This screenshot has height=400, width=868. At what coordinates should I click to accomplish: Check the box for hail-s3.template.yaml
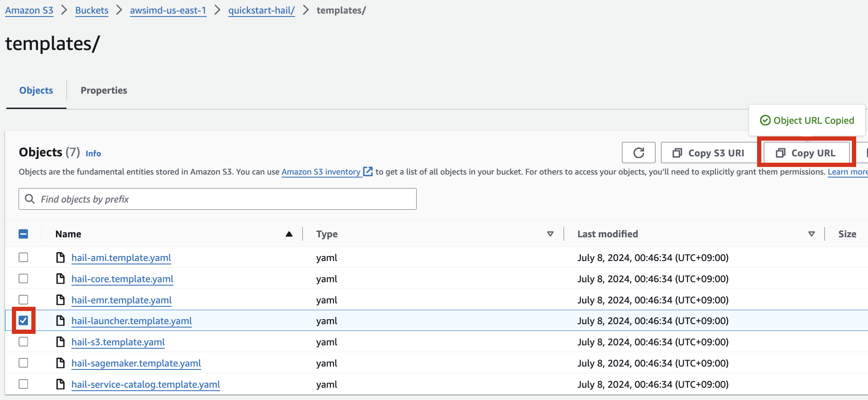tap(23, 342)
